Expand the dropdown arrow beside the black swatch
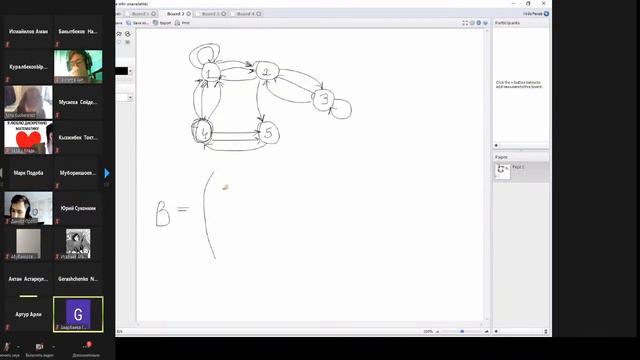This screenshot has height=360, width=640. 130,71
